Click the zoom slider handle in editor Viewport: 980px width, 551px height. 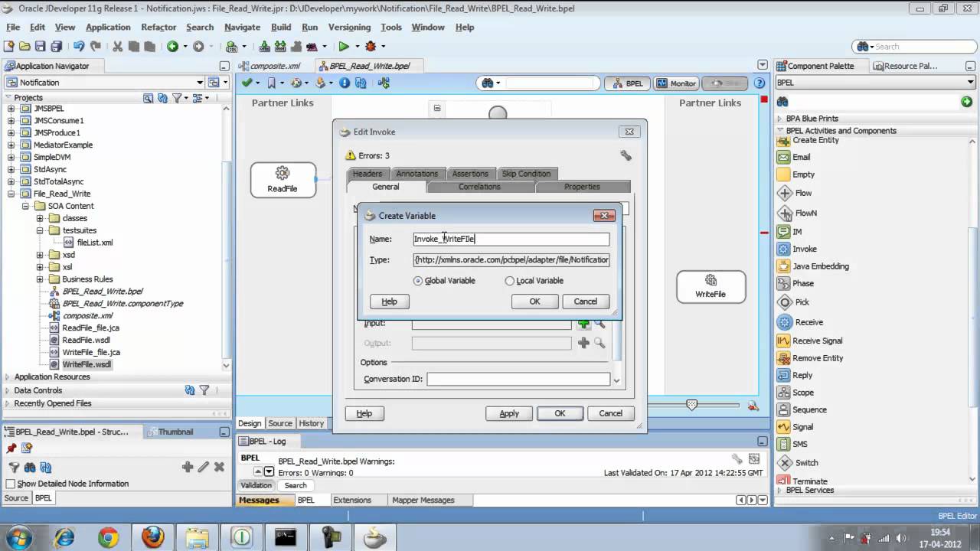692,405
